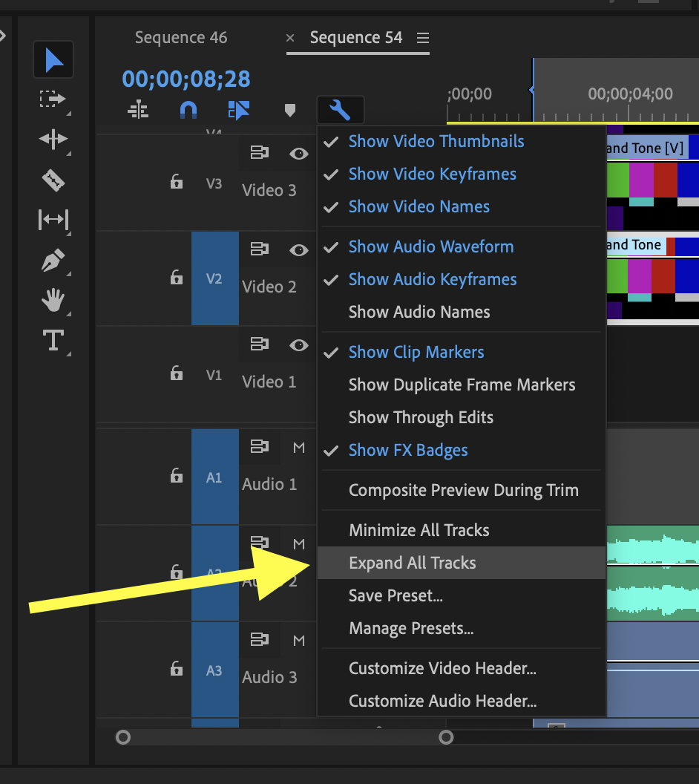The height and width of the screenshot is (784, 699).
Task: Select the Hand tool
Action: point(53,301)
